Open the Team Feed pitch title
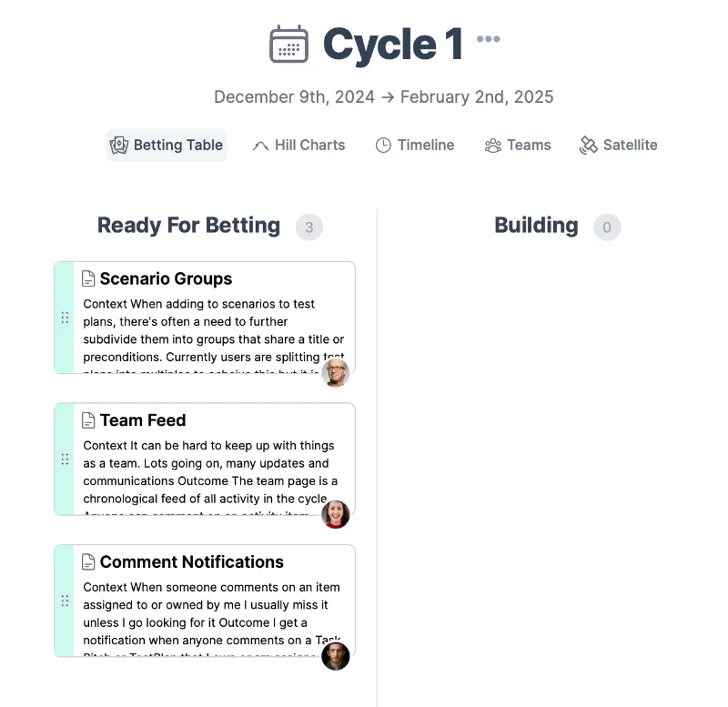Image resolution: width=728 pixels, height=707 pixels. click(x=143, y=420)
